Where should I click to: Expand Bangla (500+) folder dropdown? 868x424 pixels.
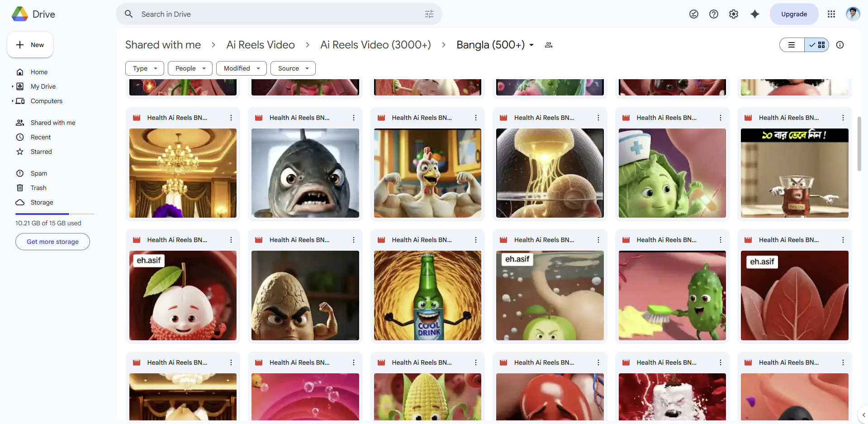click(531, 45)
